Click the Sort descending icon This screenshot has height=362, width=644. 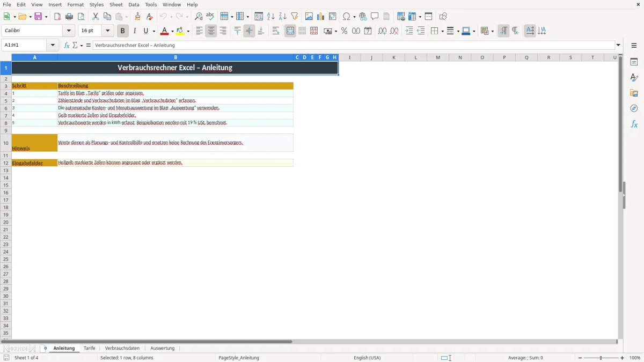tap(282, 17)
